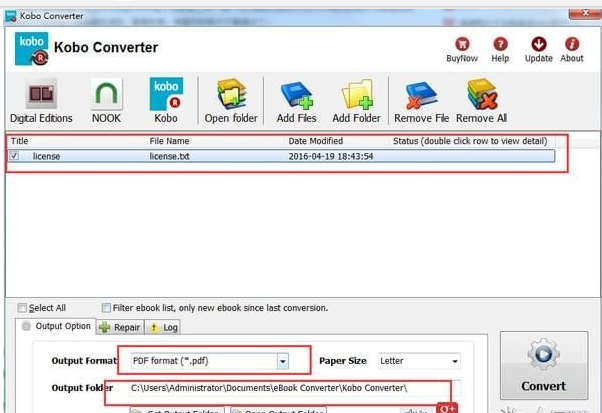Click the Update download icon
This screenshot has height=413, width=602.
click(x=539, y=44)
